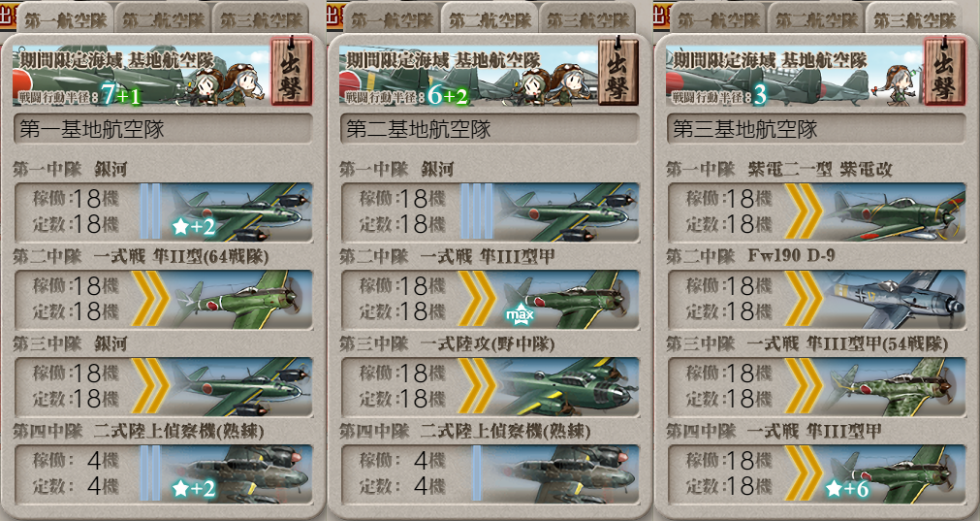Toggle the 出撃 wooden tag on third air corps
980x521 pixels.
click(x=945, y=71)
